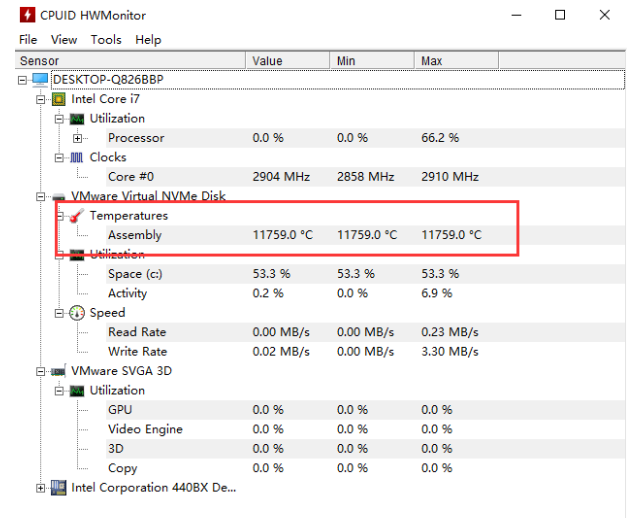Click the Max column header
Viewport: 627px width, 518px height.
[x=456, y=61]
